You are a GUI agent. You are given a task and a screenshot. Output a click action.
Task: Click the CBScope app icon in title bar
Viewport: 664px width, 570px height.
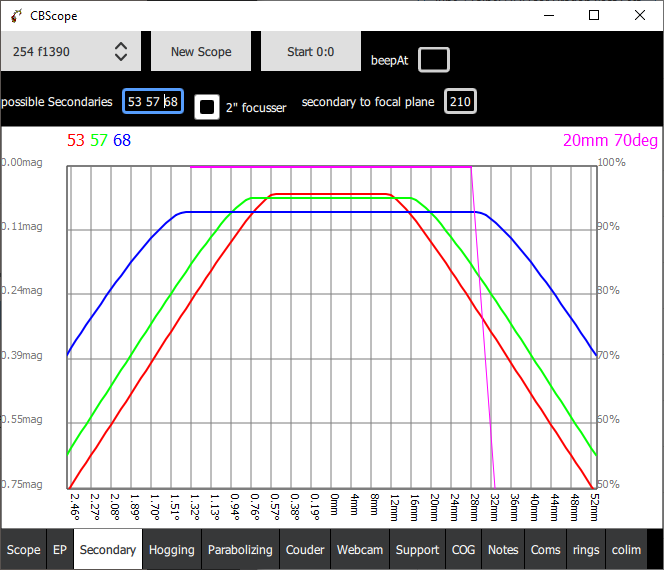(16, 16)
